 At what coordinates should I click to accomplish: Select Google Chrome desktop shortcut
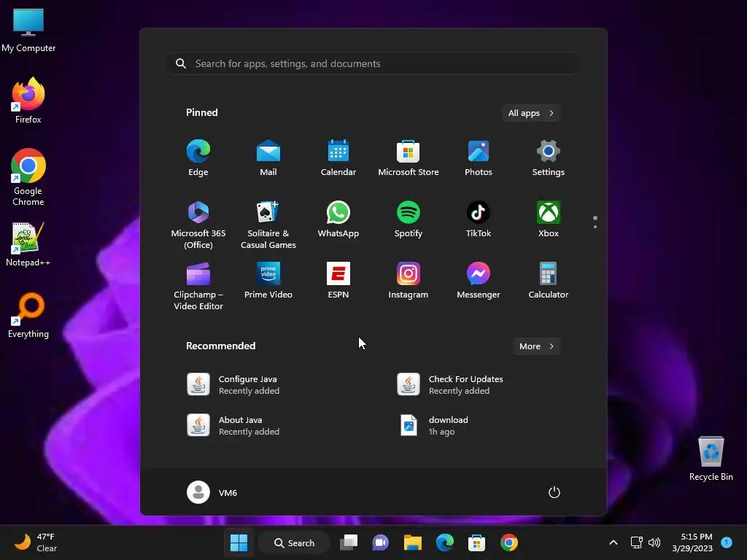pos(28,177)
